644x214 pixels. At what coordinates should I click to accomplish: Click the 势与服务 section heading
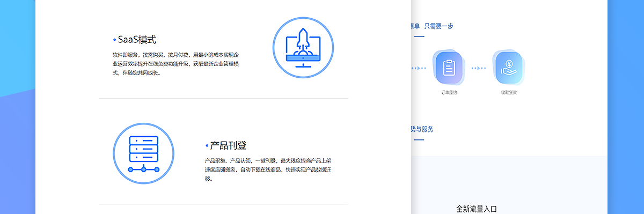pyautogui.click(x=422, y=129)
